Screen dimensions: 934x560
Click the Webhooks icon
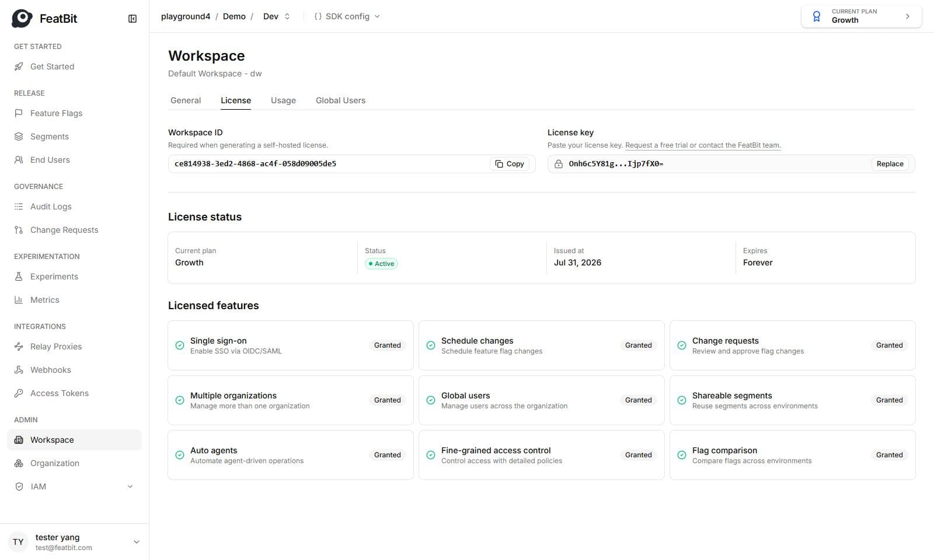19,370
